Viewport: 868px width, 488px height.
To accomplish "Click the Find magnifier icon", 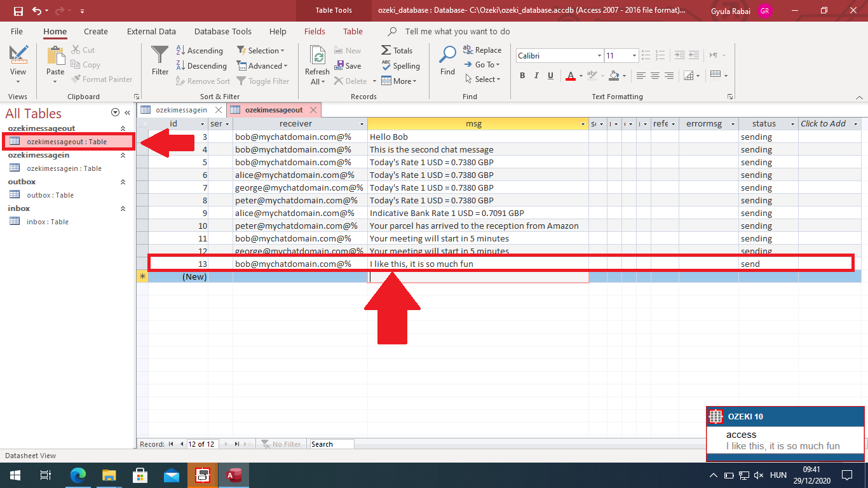I will [x=448, y=56].
